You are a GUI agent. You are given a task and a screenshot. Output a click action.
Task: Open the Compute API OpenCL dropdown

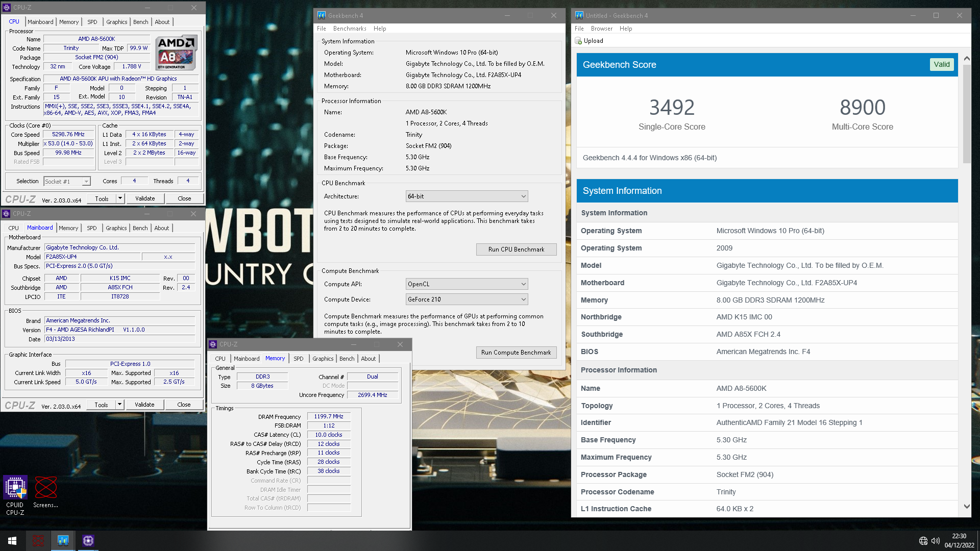coord(467,284)
